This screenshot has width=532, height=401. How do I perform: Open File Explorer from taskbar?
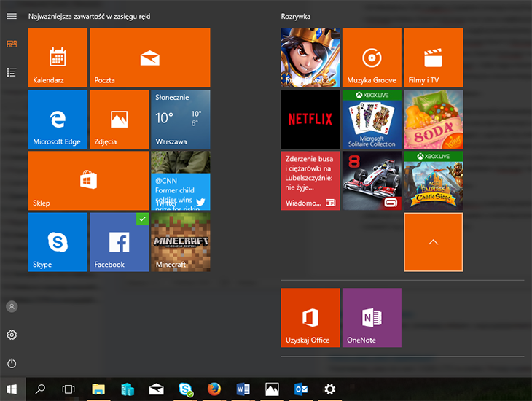point(98,389)
